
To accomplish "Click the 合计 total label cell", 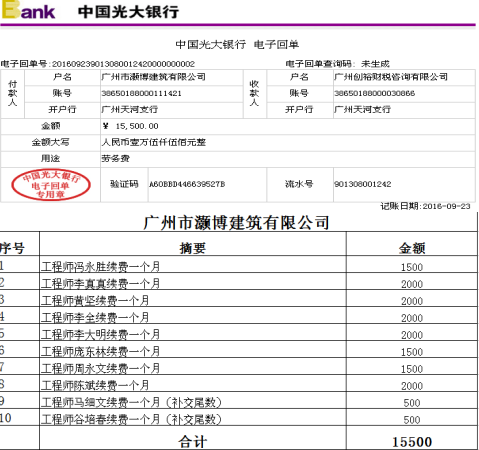I will tap(193, 441).
